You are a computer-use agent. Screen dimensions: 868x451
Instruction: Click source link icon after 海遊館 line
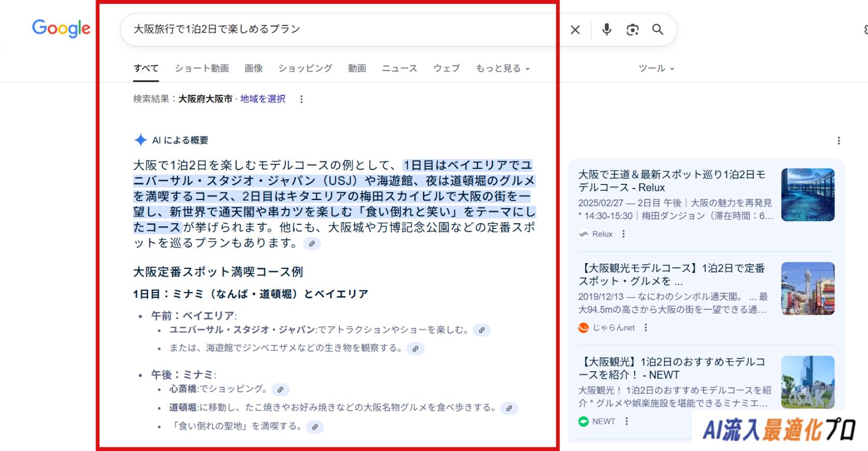[415, 349]
